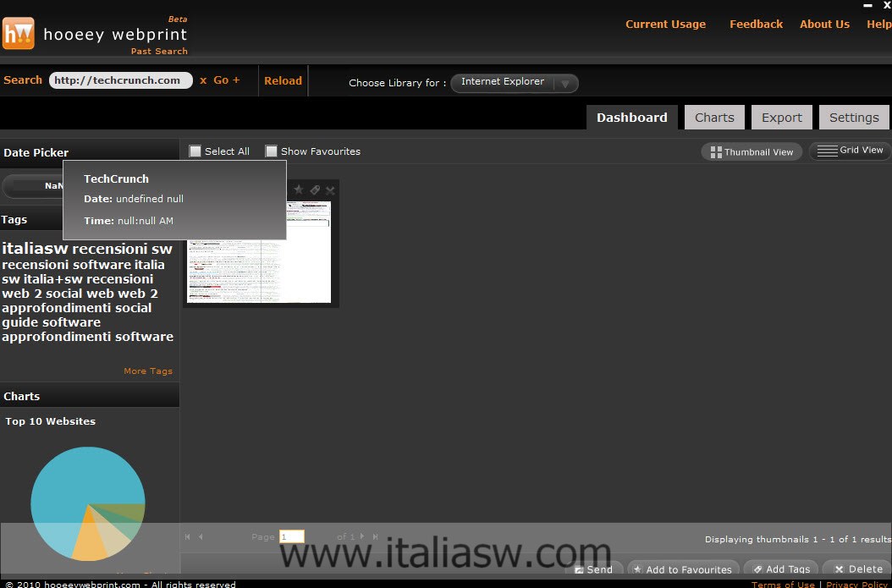Clear the search box with the x
The width and height of the screenshot is (892, 588).
pos(203,80)
